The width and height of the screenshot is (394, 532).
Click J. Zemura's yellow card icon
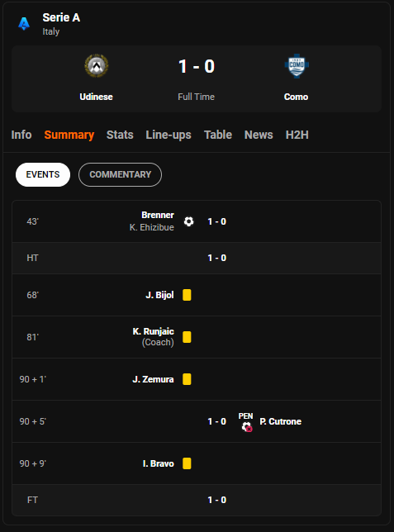(187, 379)
